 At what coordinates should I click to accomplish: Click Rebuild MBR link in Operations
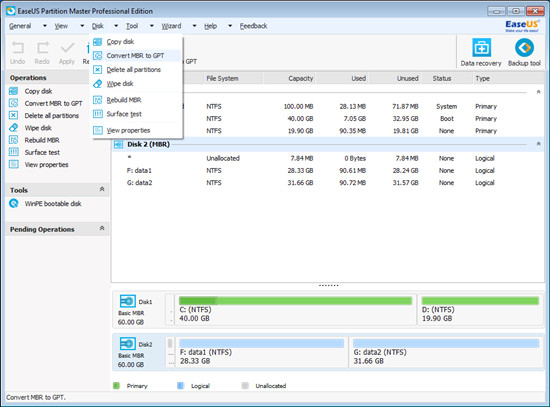tap(42, 140)
